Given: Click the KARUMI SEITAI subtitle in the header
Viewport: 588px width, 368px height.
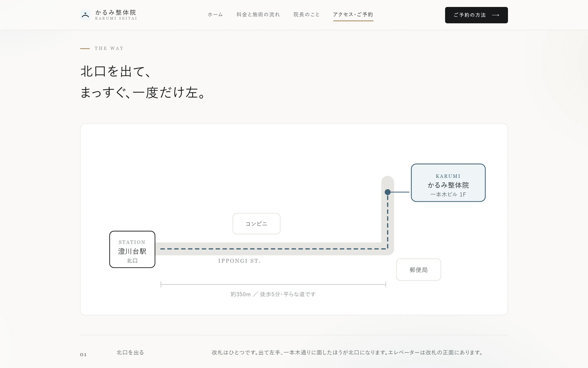Looking at the screenshot, I should [x=116, y=18].
